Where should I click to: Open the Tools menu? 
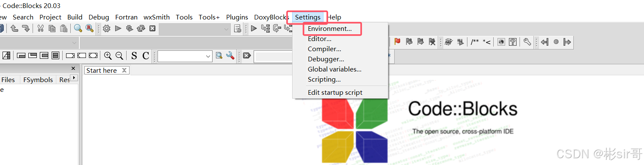(184, 17)
